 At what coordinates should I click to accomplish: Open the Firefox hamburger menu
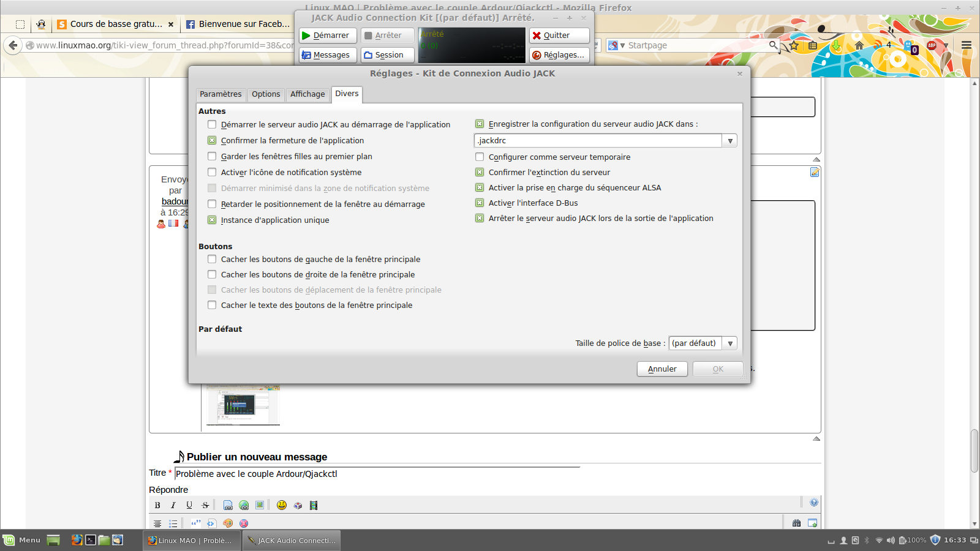tap(967, 45)
